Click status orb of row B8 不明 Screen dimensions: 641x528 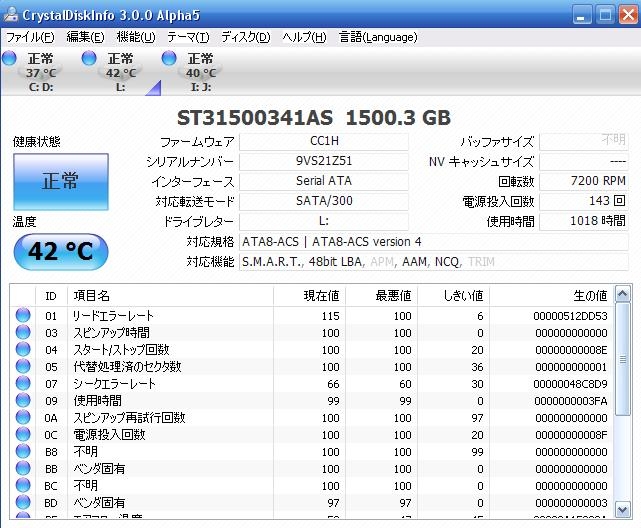23,451
